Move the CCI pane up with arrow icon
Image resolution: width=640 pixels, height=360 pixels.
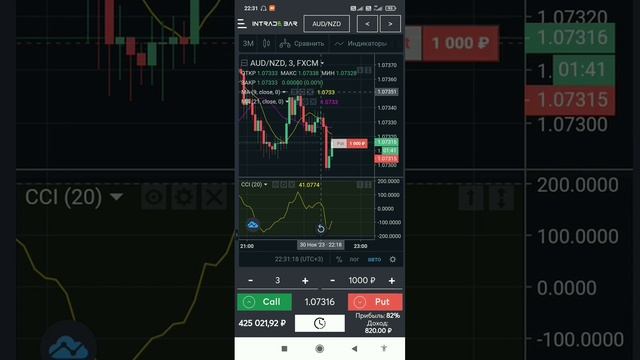360,185
